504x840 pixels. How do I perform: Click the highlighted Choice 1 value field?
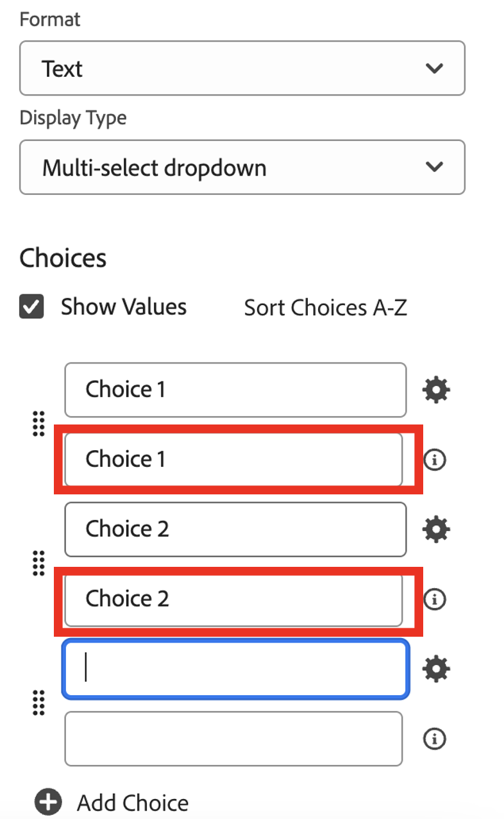click(x=233, y=460)
